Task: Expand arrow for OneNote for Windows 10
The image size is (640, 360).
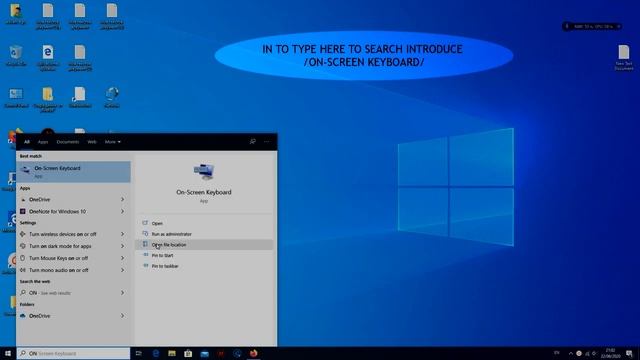Action: [122, 211]
